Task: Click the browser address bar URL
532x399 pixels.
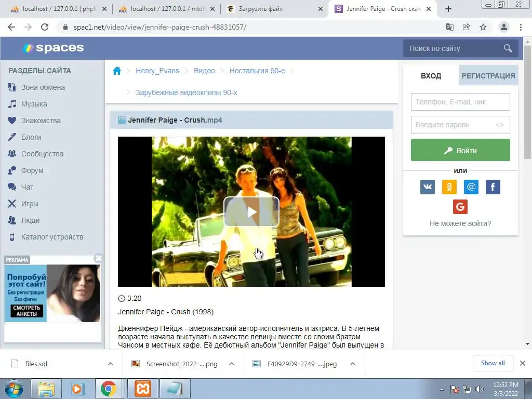Action: pos(160,27)
